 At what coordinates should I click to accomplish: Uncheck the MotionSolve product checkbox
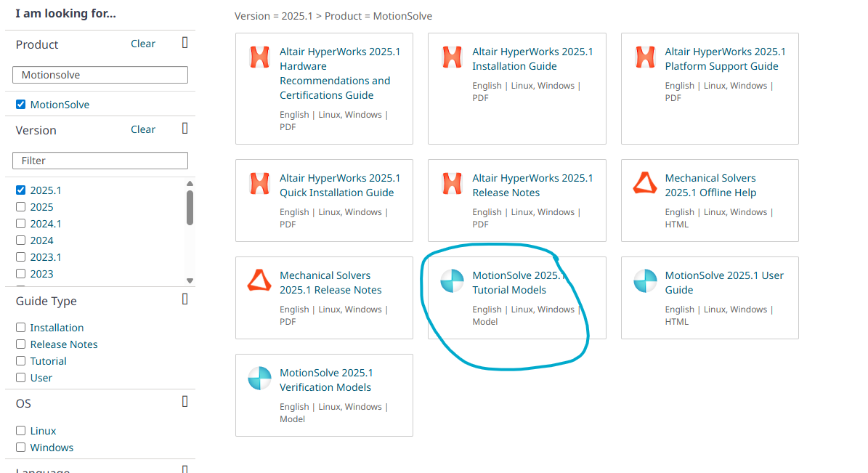pos(20,104)
